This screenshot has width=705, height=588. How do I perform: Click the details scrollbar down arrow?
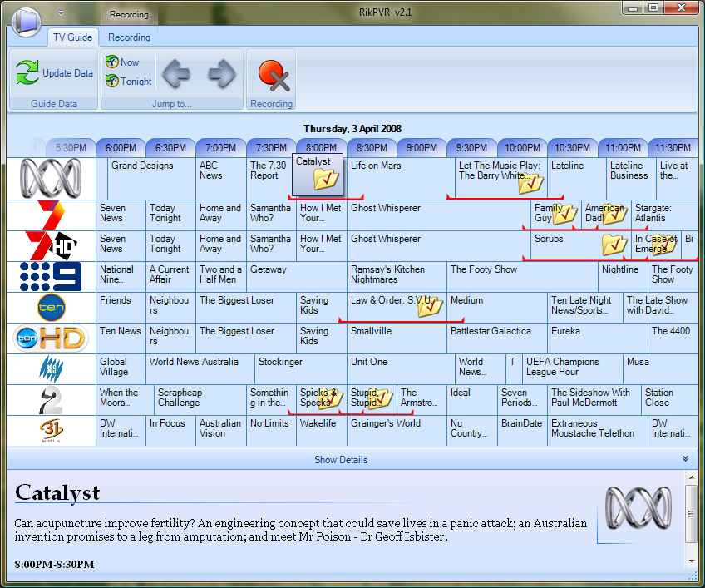point(691,561)
